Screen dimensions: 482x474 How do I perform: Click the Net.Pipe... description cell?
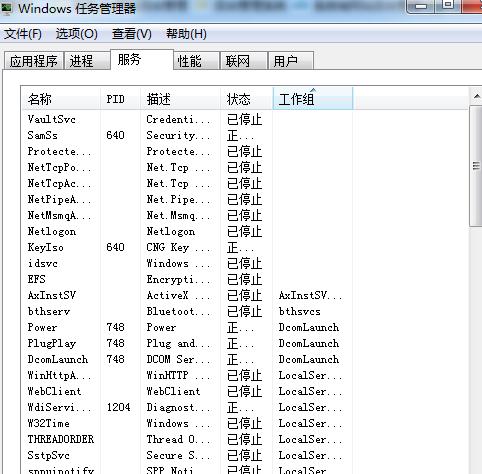pyautogui.click(x=179, y=199)
